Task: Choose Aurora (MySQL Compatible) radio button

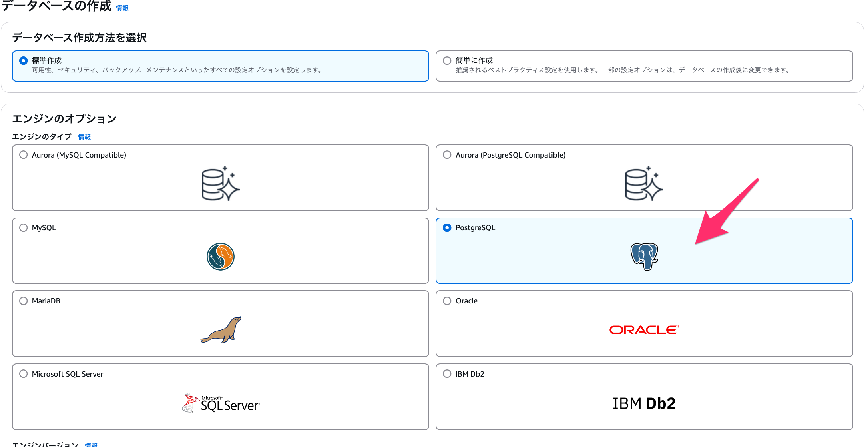Action: point(24,155)
